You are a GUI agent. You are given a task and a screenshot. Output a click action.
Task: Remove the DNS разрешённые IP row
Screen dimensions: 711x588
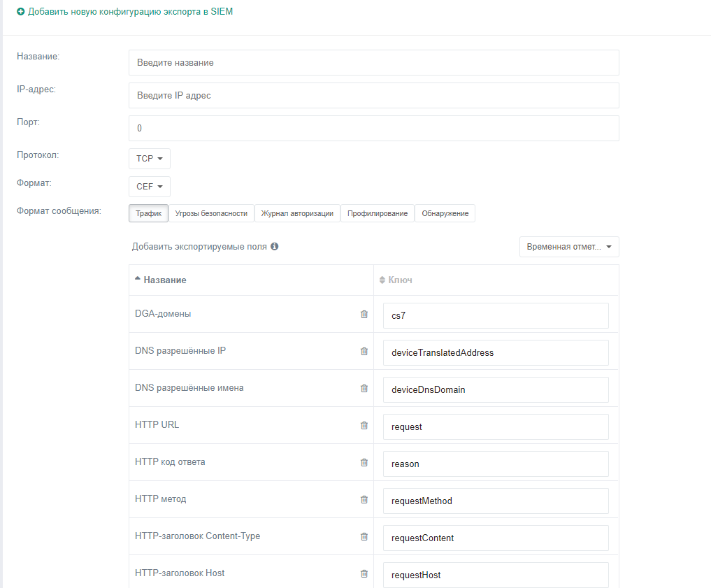[x=364, y=352]
